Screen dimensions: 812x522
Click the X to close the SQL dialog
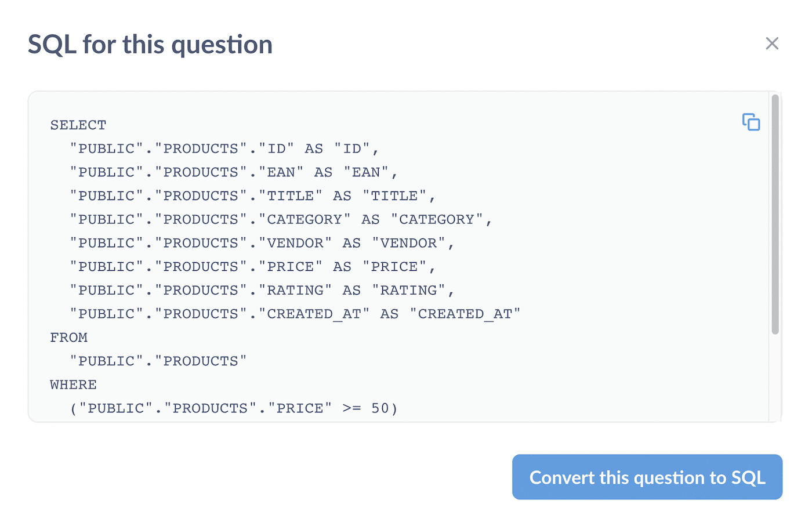point(772,43)
